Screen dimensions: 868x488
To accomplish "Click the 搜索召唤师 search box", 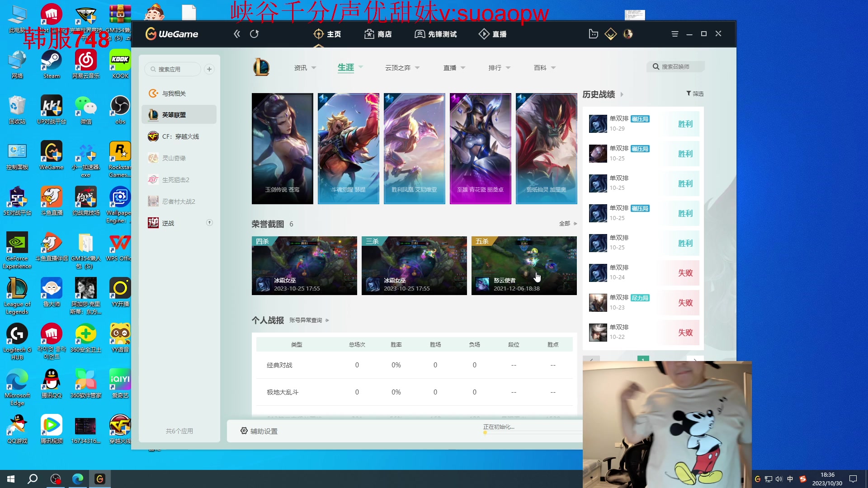I will coord(675,67).
